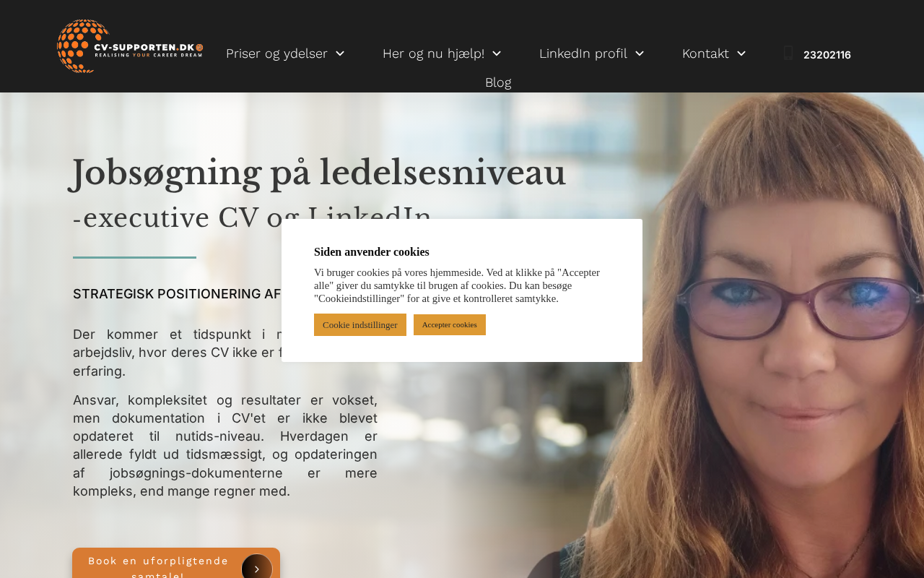Click the Siden anvender cookies title
924x578 pixels.
click(372, 252)
